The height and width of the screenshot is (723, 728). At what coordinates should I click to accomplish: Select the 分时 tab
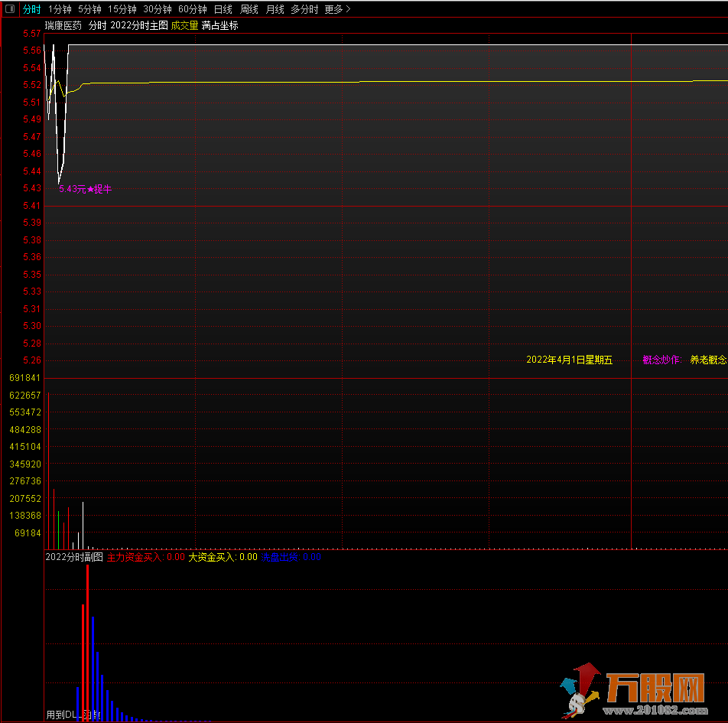point(31,9)
